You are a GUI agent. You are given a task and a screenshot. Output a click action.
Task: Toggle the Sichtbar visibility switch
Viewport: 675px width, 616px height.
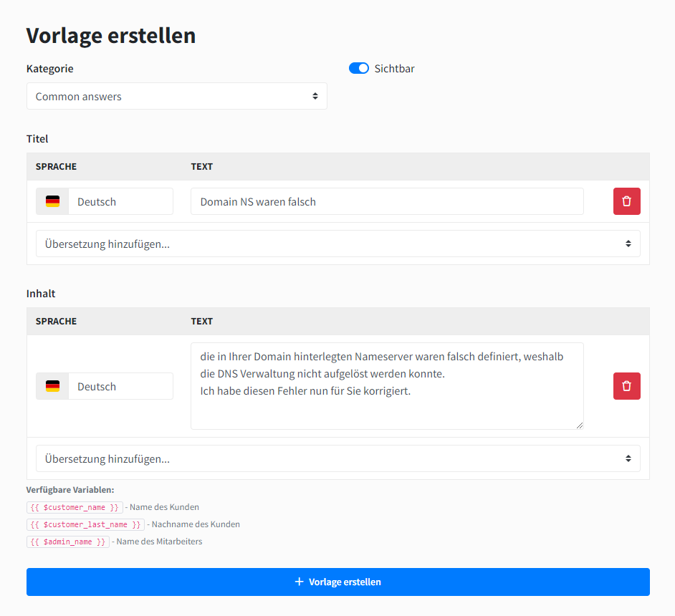pos(358,69)
